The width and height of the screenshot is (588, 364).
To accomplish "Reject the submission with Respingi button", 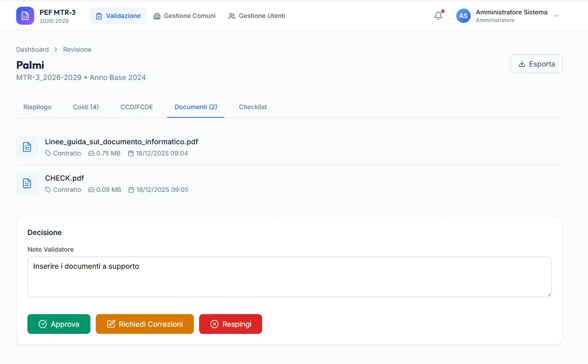I will tap(231, 324).
